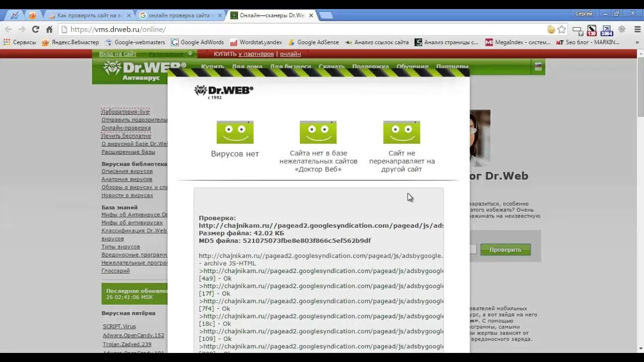Click the smiley above 'Сайт не перенаправляет'
The height and width of the screenshot is (362, 644).
[x=401, y=132]
